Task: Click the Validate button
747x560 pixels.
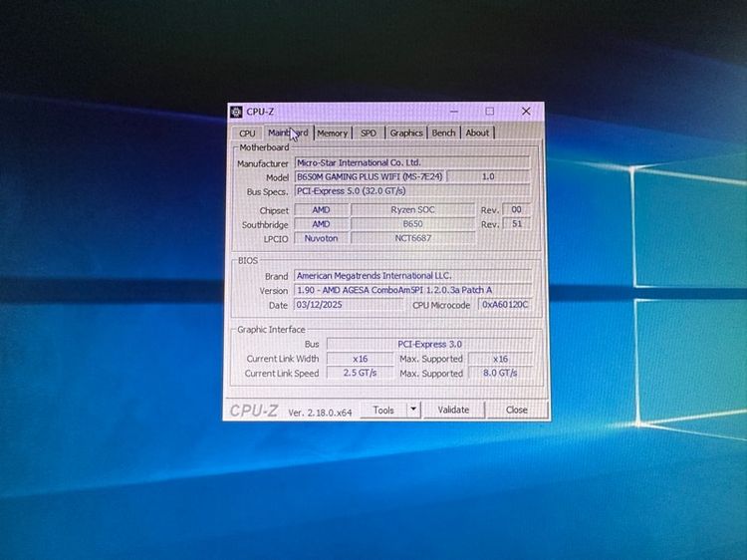Action: coord(453,410)
